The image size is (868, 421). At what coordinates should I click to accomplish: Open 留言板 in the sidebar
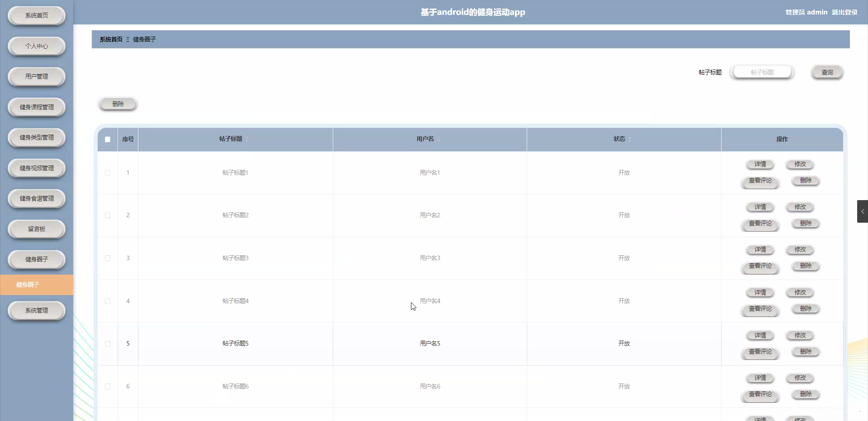pyautogui.click(x=37, y=229)
